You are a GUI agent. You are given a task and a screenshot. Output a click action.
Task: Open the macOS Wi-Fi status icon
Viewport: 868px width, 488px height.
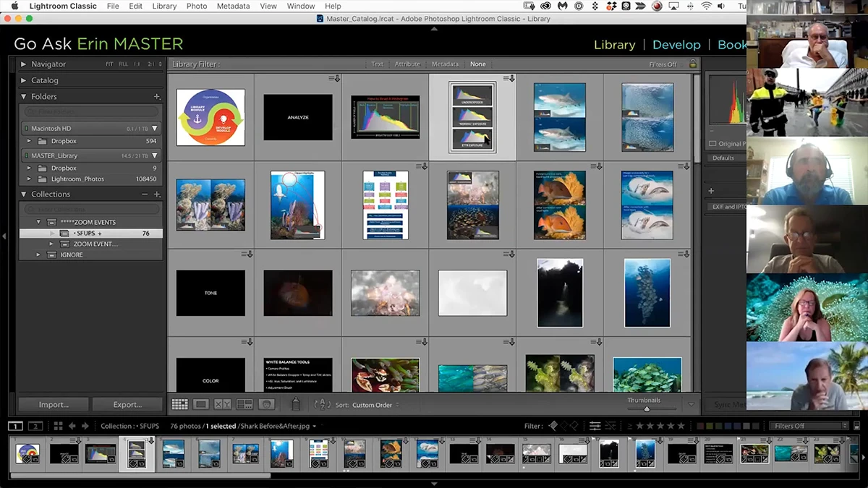point(707,6)
